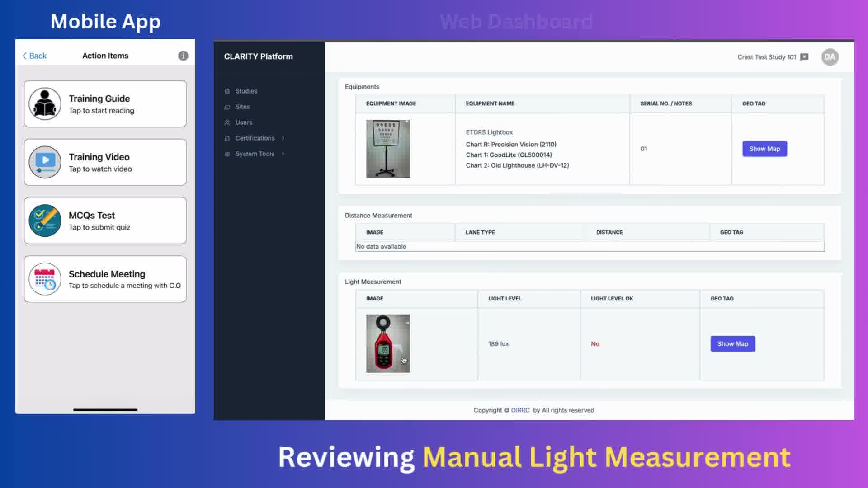Go back using the Back chevron

click(x=25, y=56)
